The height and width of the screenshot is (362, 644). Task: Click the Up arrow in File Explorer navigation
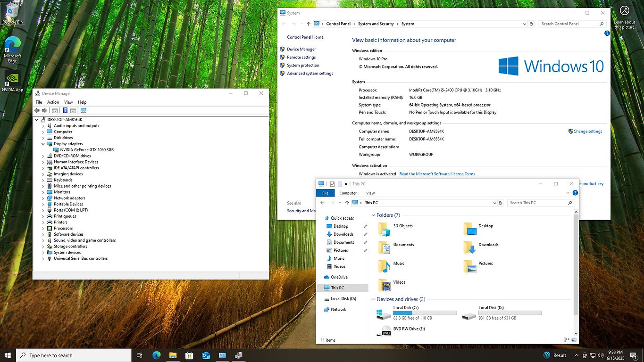(347, 203)
